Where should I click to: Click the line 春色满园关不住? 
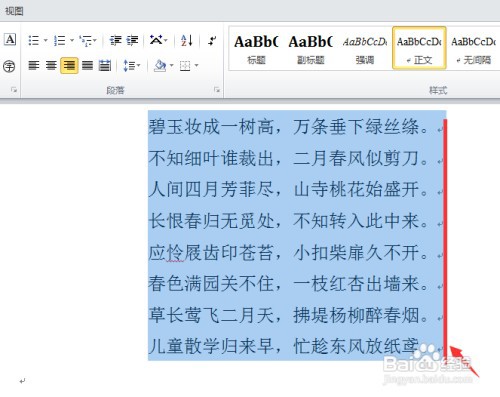[x=211, y=284]
